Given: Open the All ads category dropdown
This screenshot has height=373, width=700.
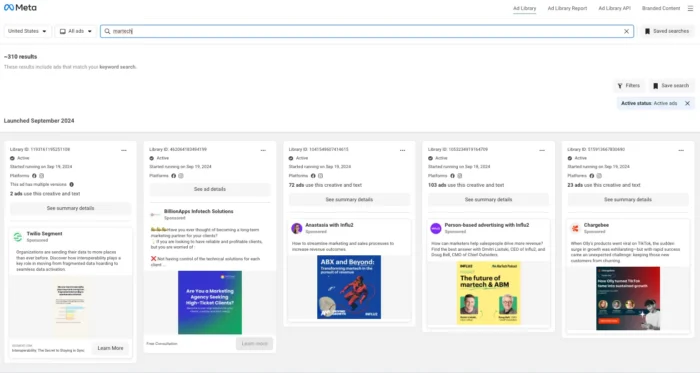Looking at the screenshot, I should pyautogui.click(x=76, y=31).
